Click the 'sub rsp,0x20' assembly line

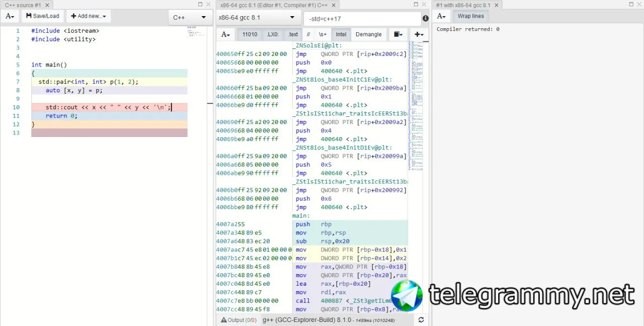click(x=323, y=241)
